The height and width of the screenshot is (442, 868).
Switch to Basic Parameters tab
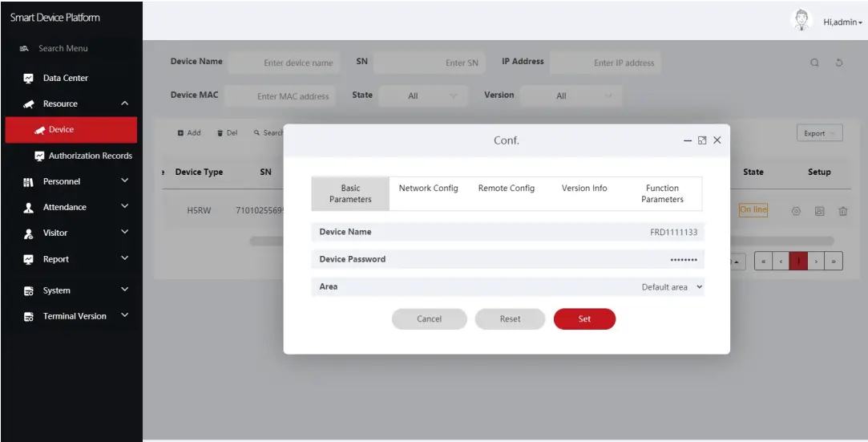coord(350,194)
